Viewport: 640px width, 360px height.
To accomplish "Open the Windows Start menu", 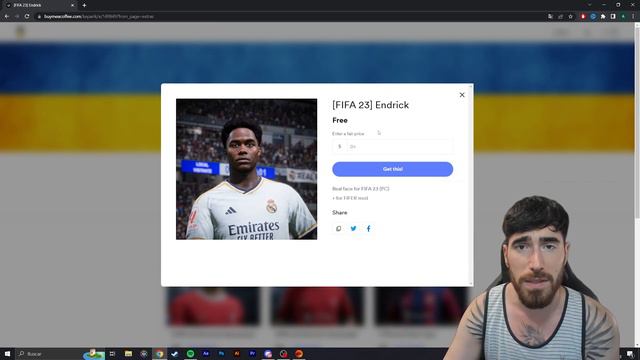I will (7, 353).
